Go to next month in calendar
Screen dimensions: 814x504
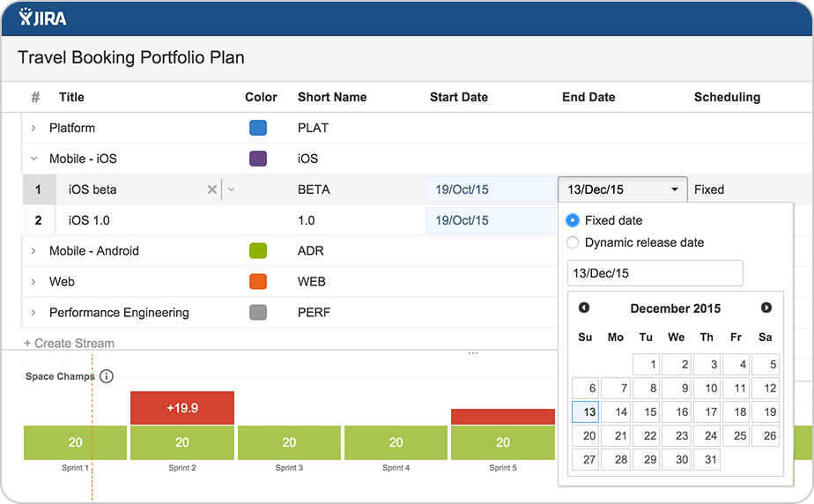coord(766,308)
